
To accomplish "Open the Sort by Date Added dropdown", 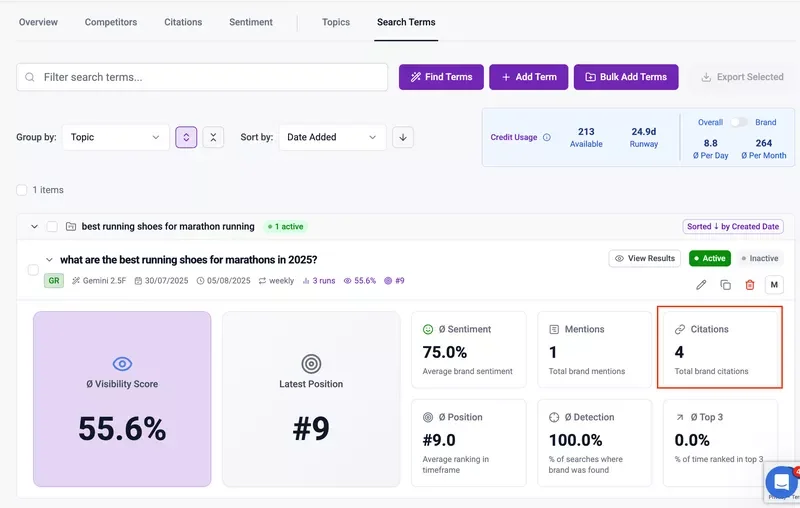I will click(x=332, y=137).
